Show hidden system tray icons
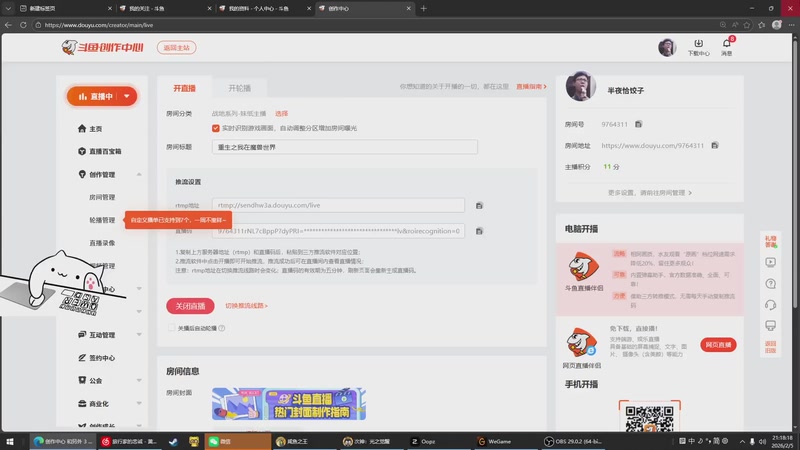 point(742,441)
